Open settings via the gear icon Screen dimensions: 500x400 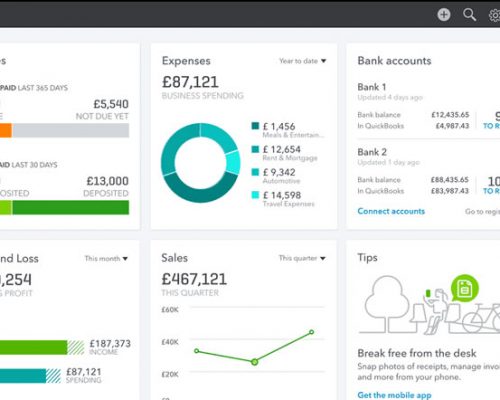click(494, 15)
